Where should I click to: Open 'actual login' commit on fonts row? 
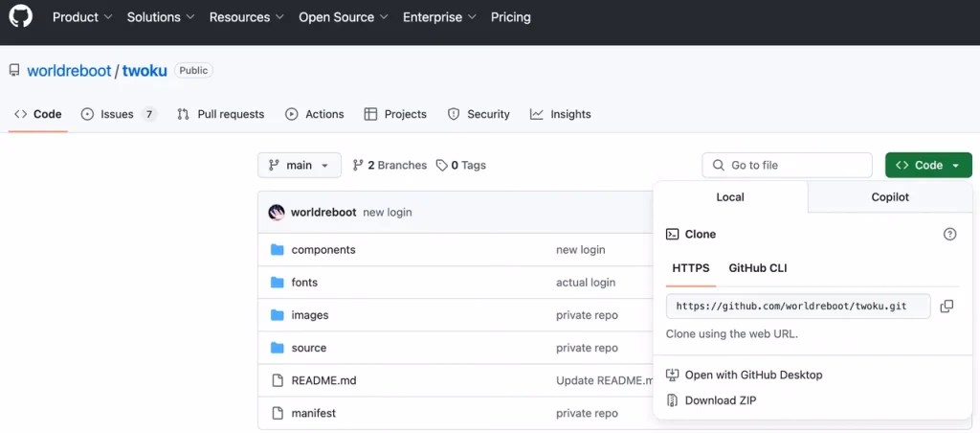[x=586, y=283]
